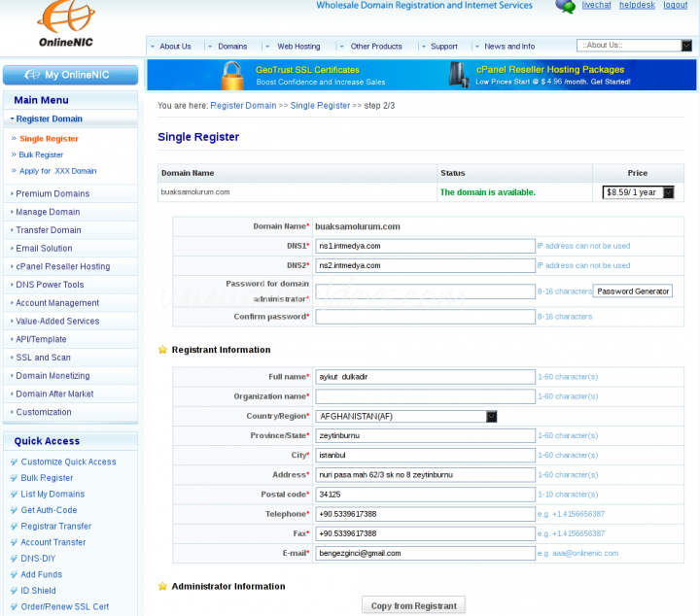
Task: Click the Add Funds quick access icon
Action: pos(14,574)
